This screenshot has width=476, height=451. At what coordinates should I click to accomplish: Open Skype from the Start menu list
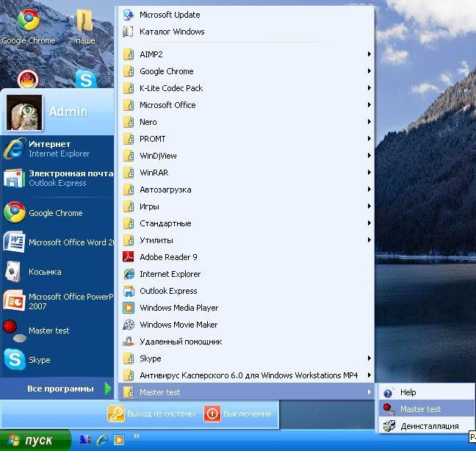[x=57, y=360]
